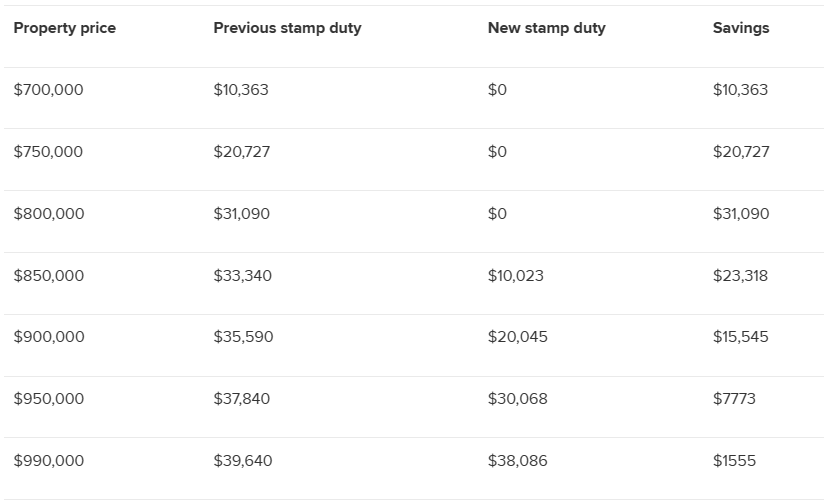Select the $950,000 property price cell
824x502 pixels.
click(48, 399)
